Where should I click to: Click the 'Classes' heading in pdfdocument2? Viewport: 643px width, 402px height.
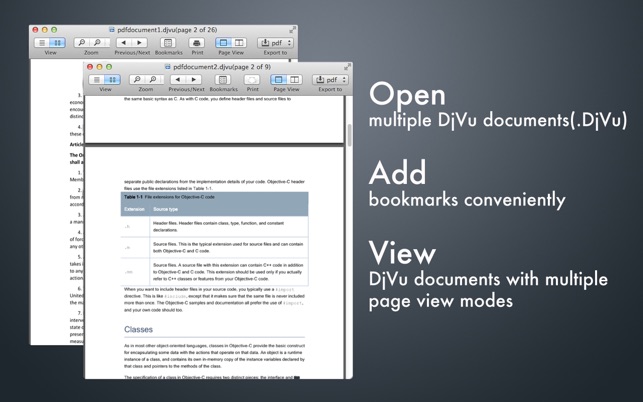pyautogui.click(x=138, y=329)
